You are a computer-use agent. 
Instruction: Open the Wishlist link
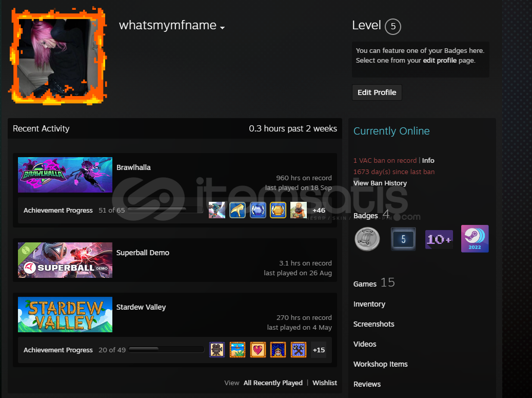click(x=325, y=383)
